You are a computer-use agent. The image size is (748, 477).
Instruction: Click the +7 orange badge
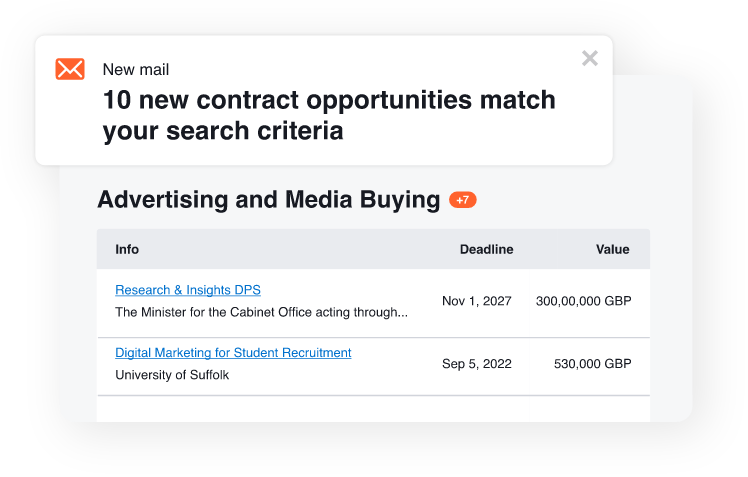462,200
